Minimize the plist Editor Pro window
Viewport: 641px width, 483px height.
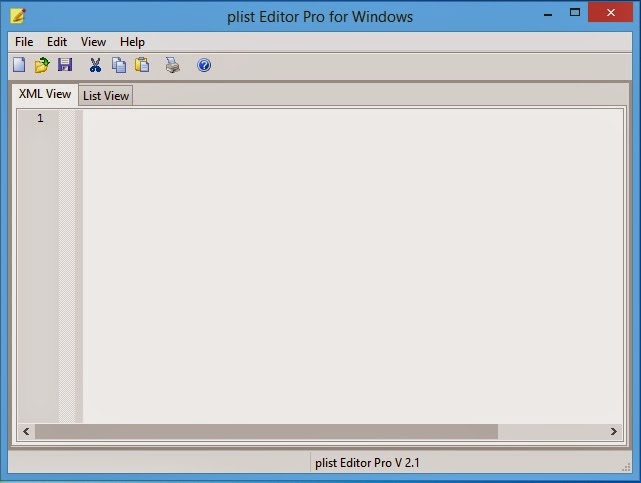[548, 15]
